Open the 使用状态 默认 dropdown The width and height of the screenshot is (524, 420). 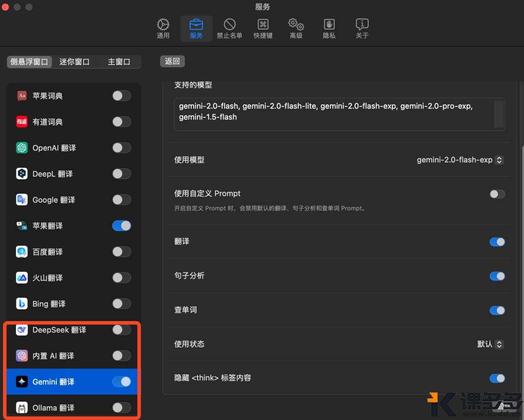(490, 344)
